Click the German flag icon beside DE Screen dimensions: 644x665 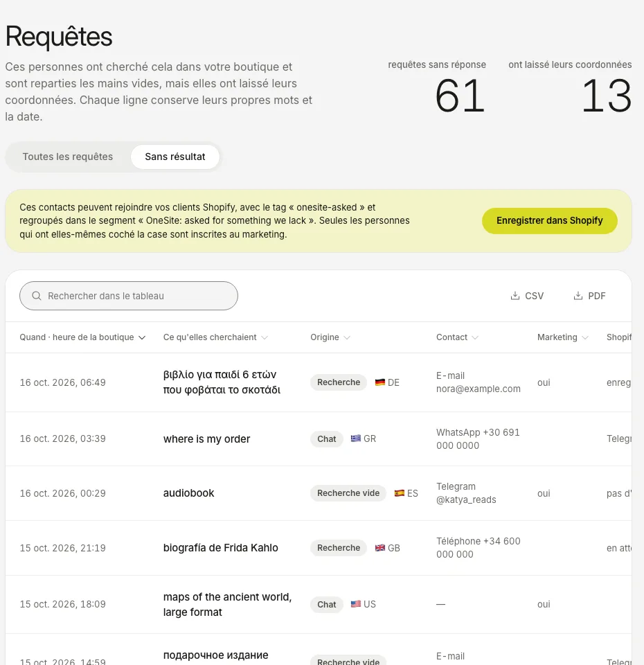(x=380, y=382)
